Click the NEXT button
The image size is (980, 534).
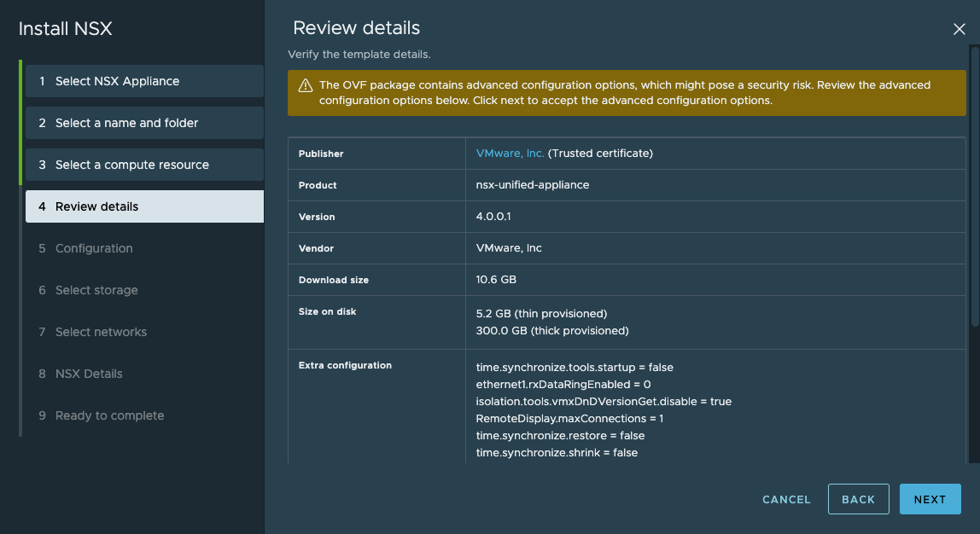click(x=930, y=499)
